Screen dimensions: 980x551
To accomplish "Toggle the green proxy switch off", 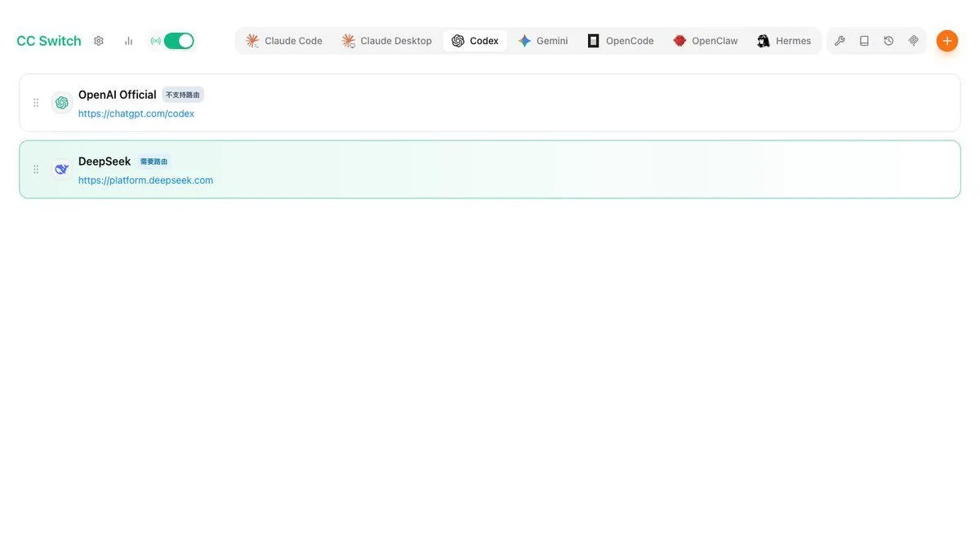I will click(x=179, y=41).
